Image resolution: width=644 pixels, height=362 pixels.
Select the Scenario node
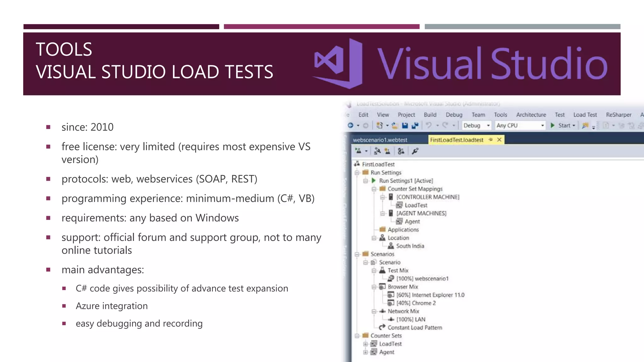click(x=390, y=262)
